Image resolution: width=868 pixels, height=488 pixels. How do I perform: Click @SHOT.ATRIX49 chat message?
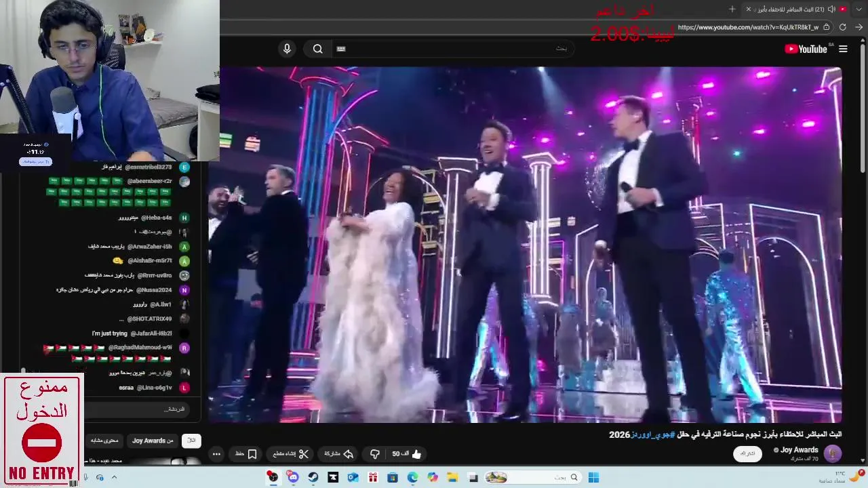pyautogui.click(x=146, y=319)
